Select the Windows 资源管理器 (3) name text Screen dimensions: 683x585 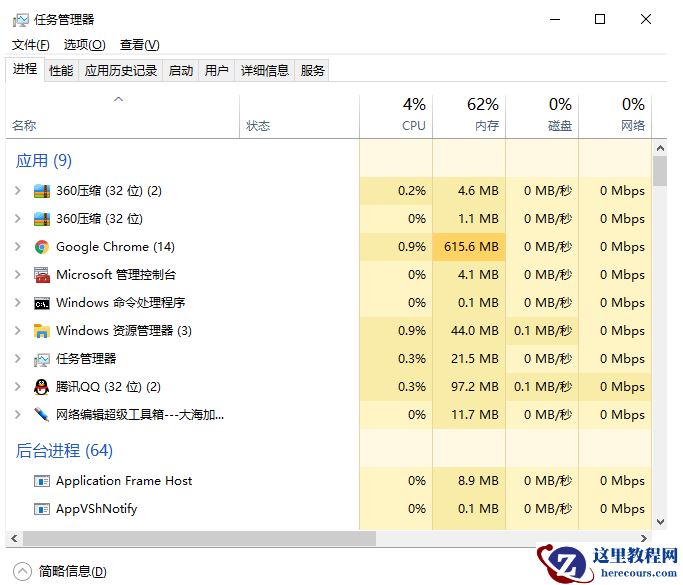pos(124,331)
